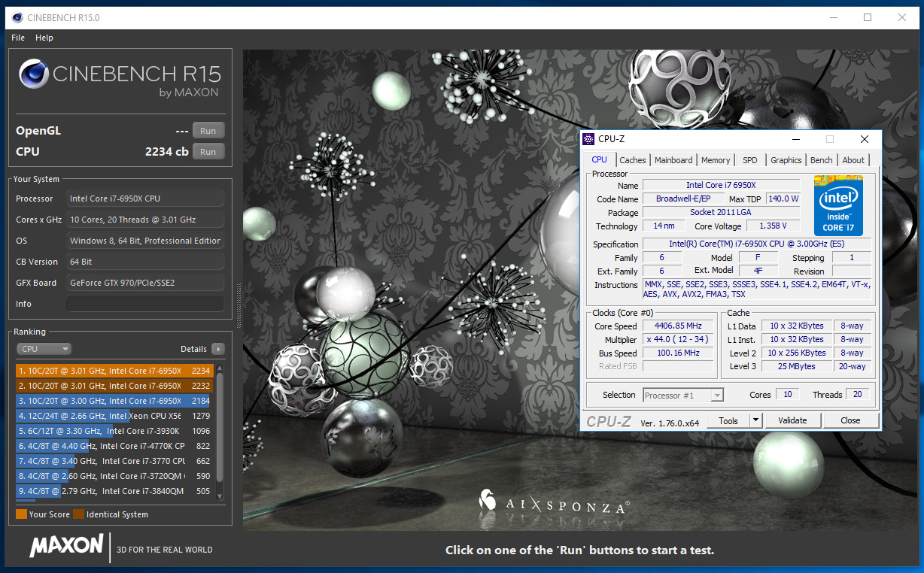
Task: Click the Cores value 10 in CPU-Z
Action: pos(788,394)
